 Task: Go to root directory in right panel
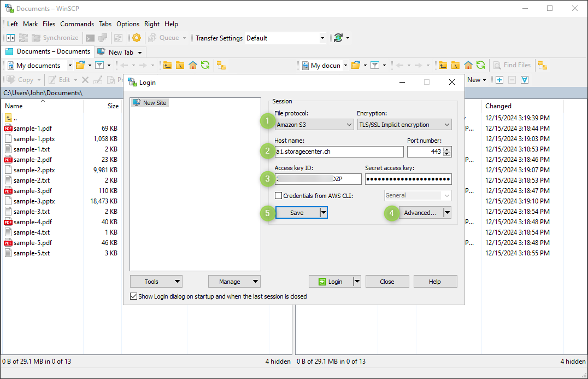tap(455, 65)
